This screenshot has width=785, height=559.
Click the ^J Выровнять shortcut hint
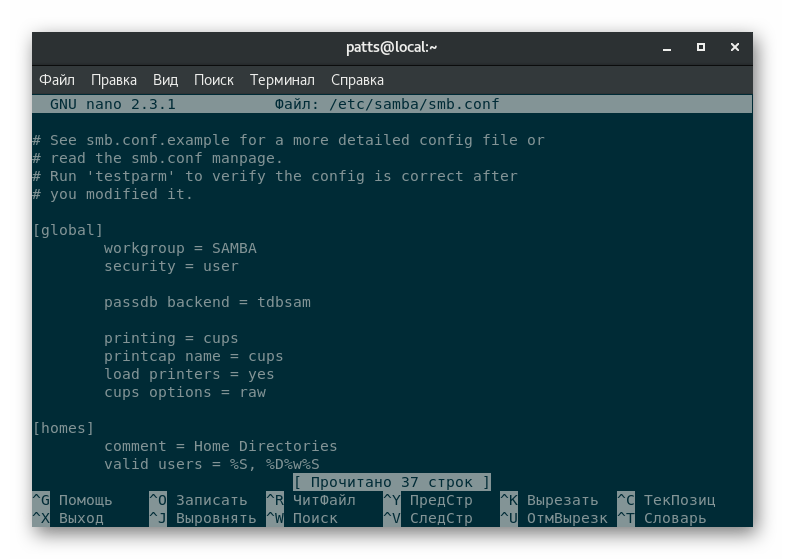[203, 518]
